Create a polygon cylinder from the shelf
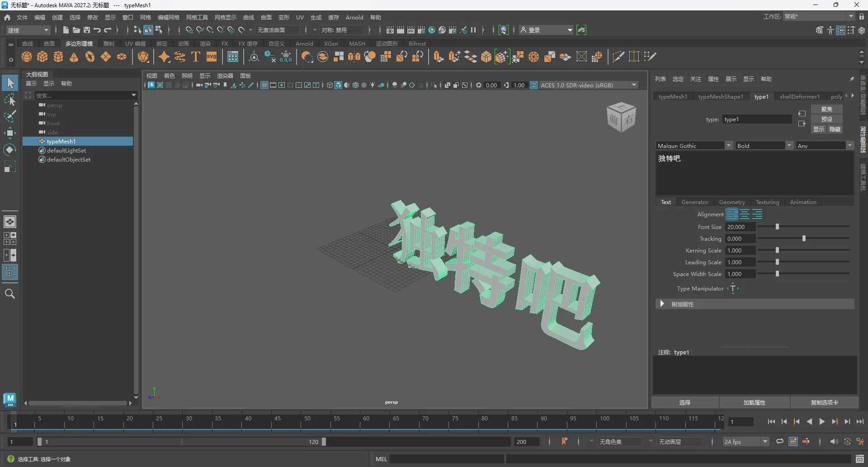This screenshot has width=868, height=467. point(58,57)
